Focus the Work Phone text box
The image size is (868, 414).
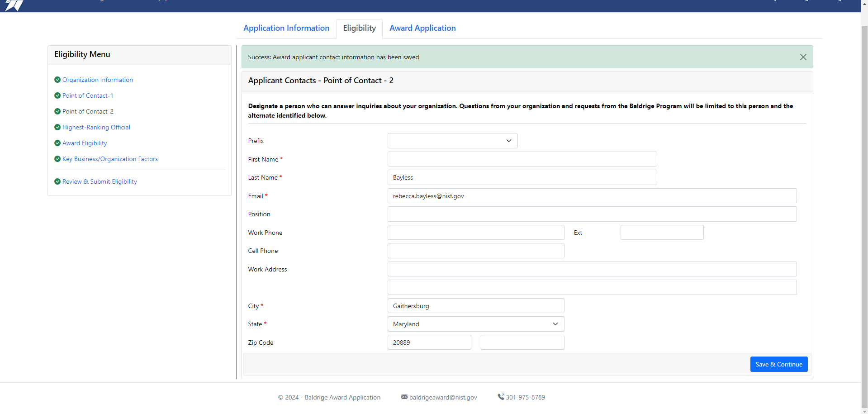(475, 233)
